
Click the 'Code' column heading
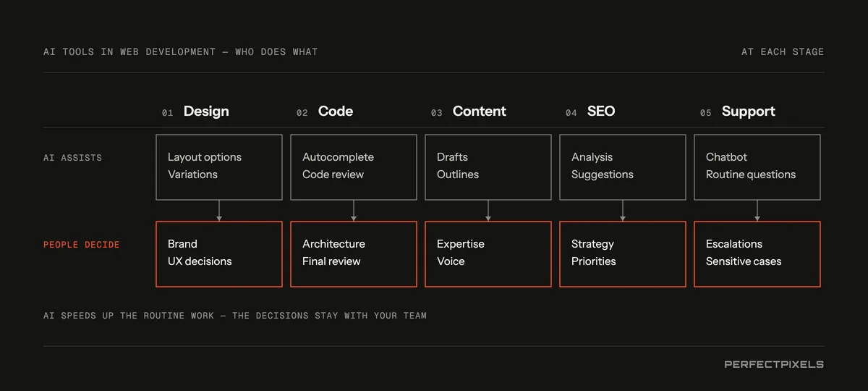336,112
